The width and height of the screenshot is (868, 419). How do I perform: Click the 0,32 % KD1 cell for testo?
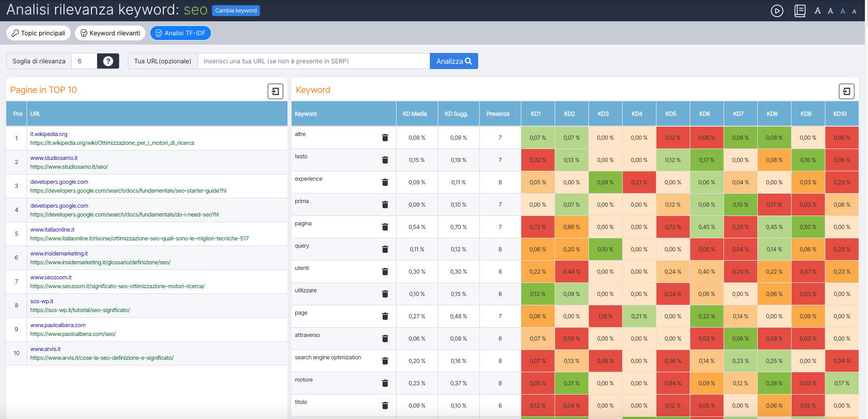[x=538, y=160]
